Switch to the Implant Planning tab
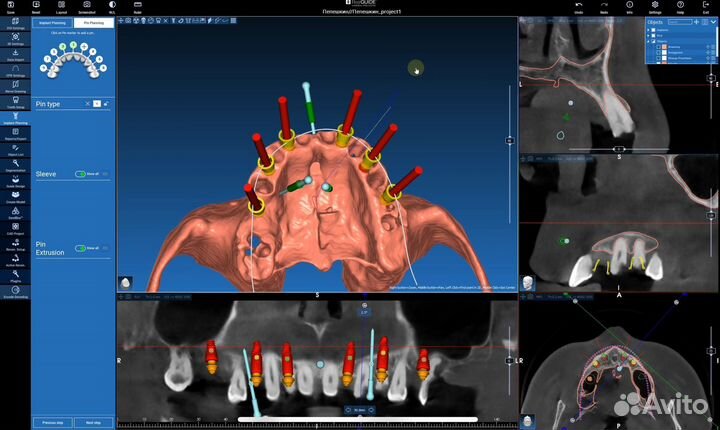The height and width of the screenshot is (430, 720). tap(53, 21)
